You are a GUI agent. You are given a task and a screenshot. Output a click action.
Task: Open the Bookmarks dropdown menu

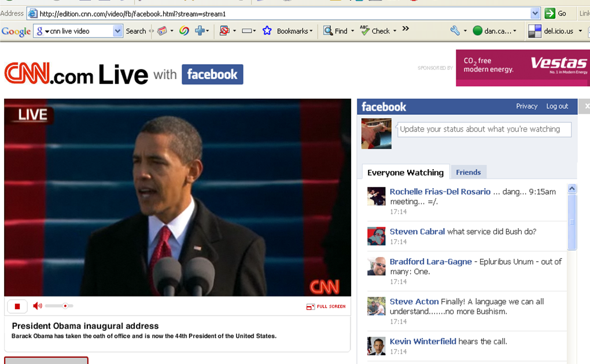coord(294,31)
